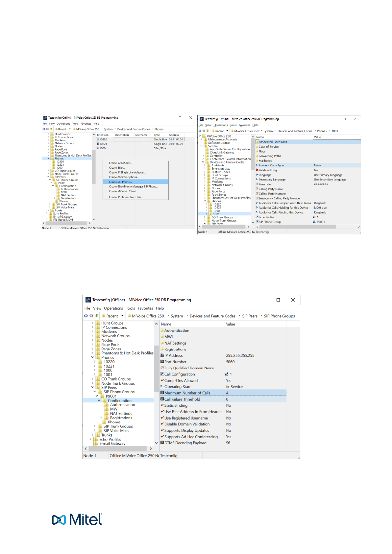392x554 pixels.
Task: Click the SIP Peers breadcrumb in the SIP Phone Groups window
Action: tap(250, 316)
